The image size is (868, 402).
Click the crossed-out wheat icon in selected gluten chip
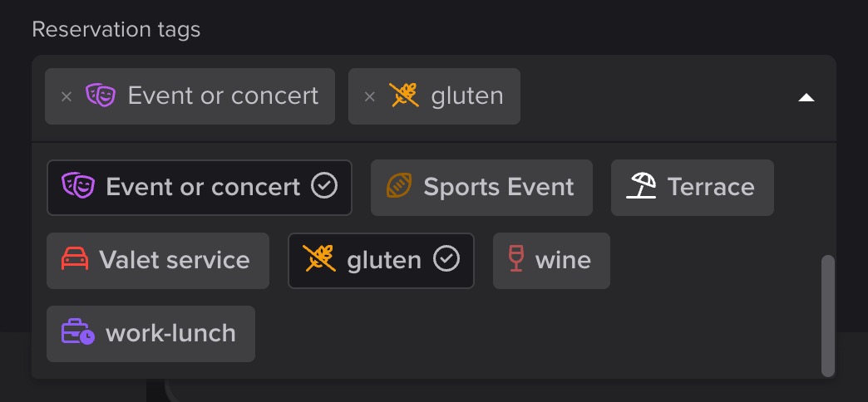[x=404, y=96]
